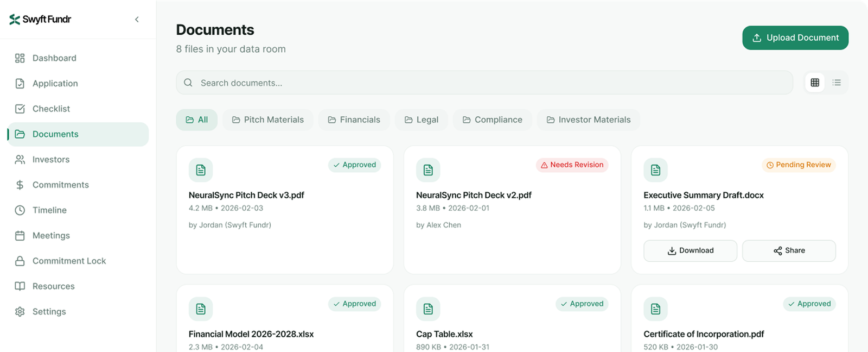Go to Investors in the sidebar

coord(50,159)
